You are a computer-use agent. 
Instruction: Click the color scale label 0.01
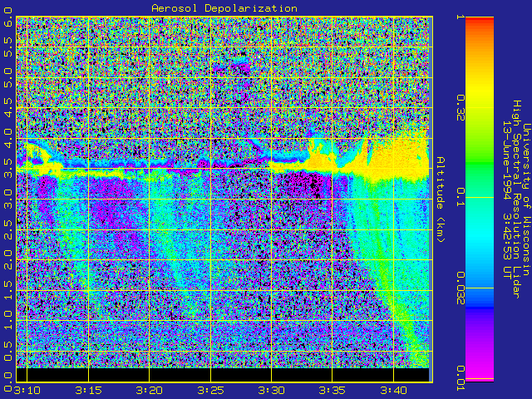[461, 378]
